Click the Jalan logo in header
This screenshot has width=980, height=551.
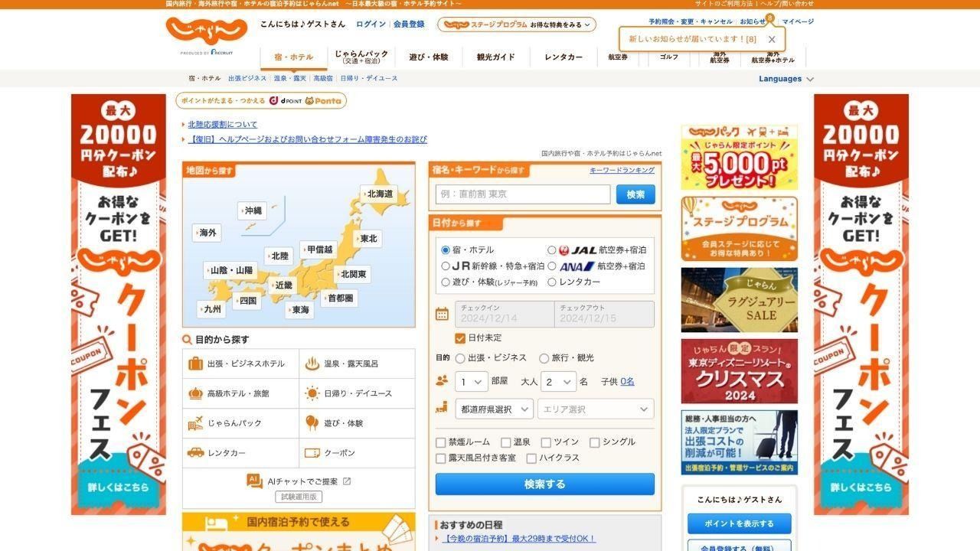tap(207, 31)
